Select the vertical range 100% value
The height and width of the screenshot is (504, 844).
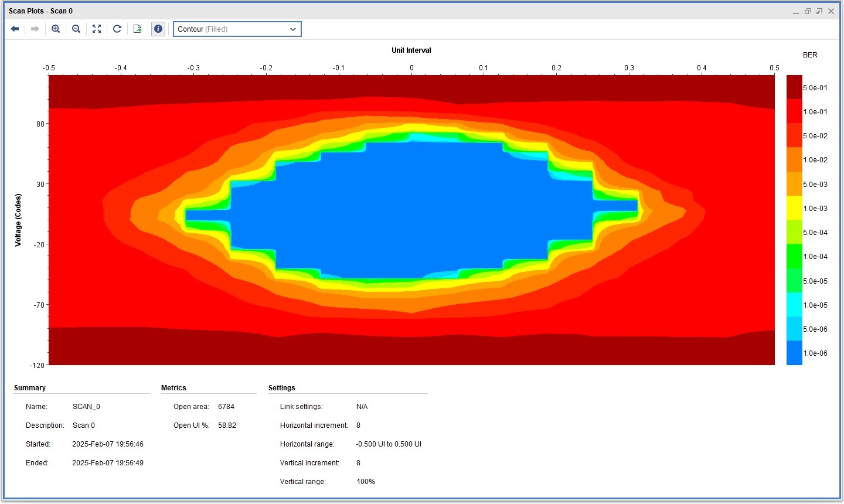click(x=366, y=482)
